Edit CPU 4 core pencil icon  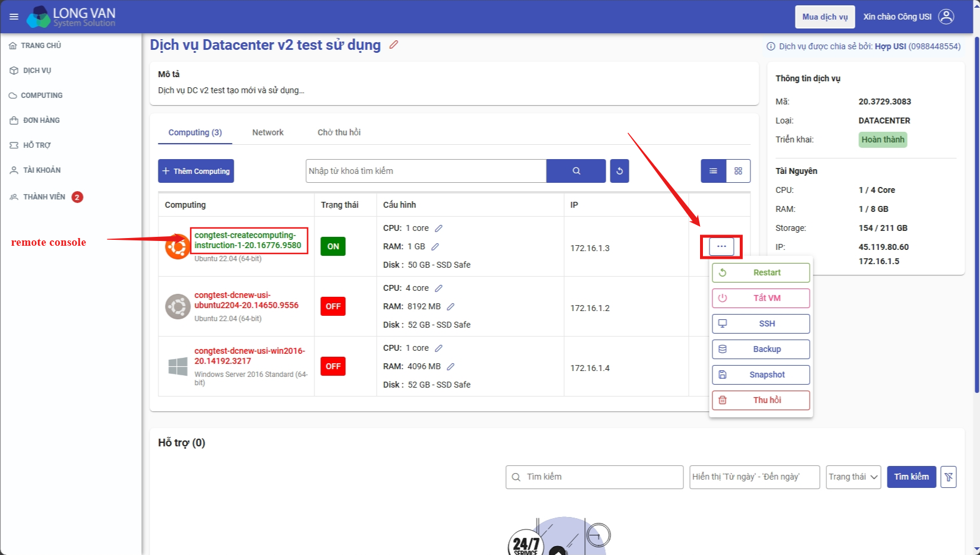point(438,288)
